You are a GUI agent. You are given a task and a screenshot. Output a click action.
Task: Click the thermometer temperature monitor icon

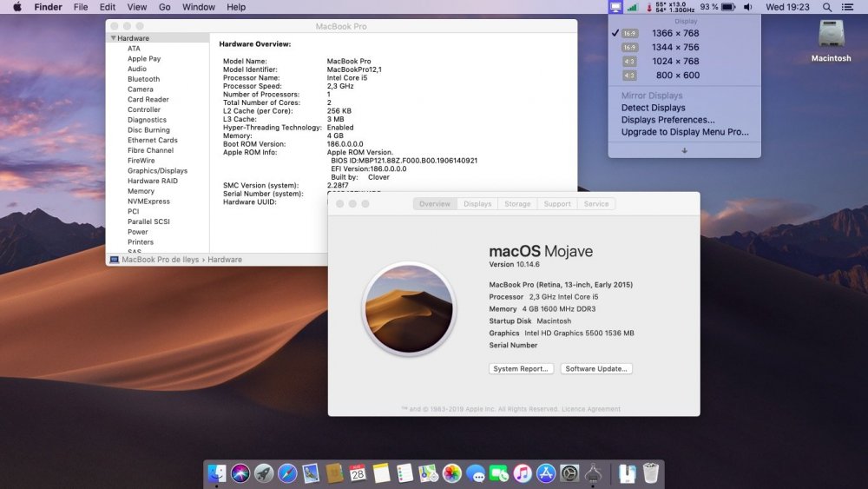[x=649, y=7]
